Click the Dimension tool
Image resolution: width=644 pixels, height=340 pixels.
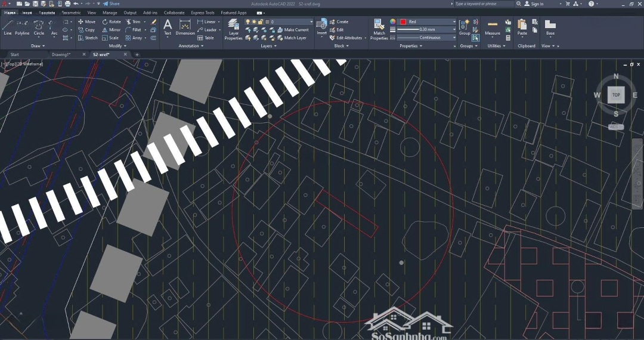[185, 27]
